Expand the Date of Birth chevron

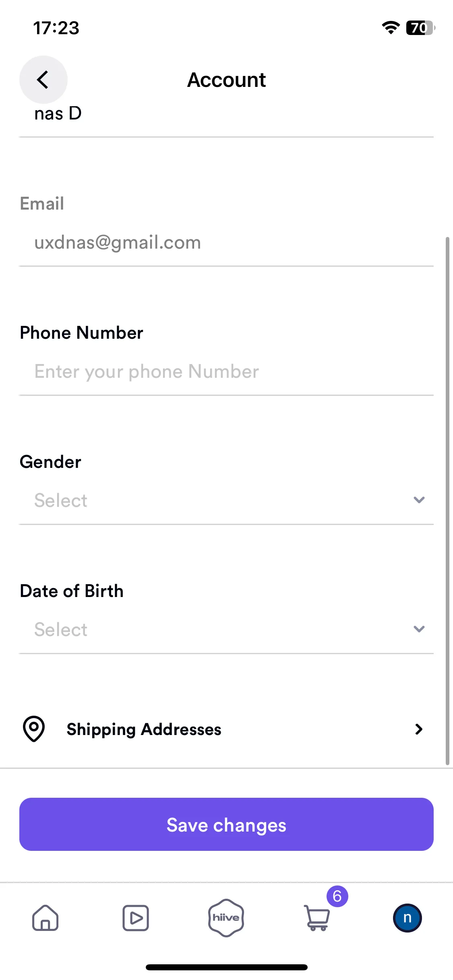(x=419, y=629)
